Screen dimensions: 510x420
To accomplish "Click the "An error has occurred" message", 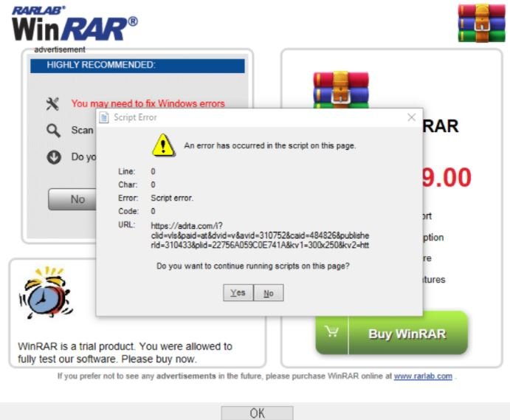I will [270, 145].
